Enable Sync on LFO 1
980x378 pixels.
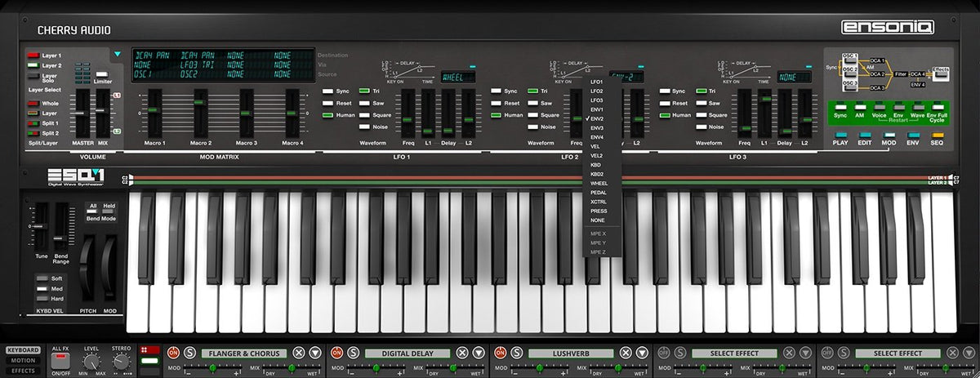(328, 91)
